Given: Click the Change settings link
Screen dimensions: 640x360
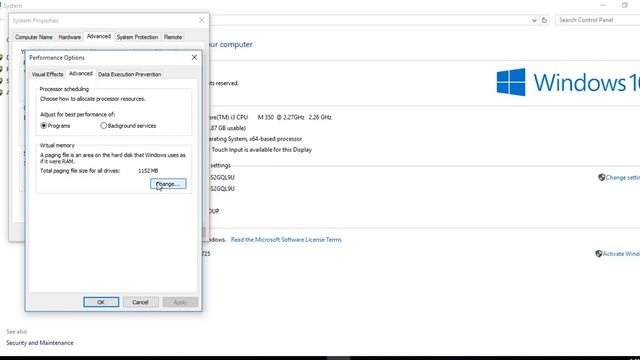Looking at the screenshot, I should pos(623,178).
